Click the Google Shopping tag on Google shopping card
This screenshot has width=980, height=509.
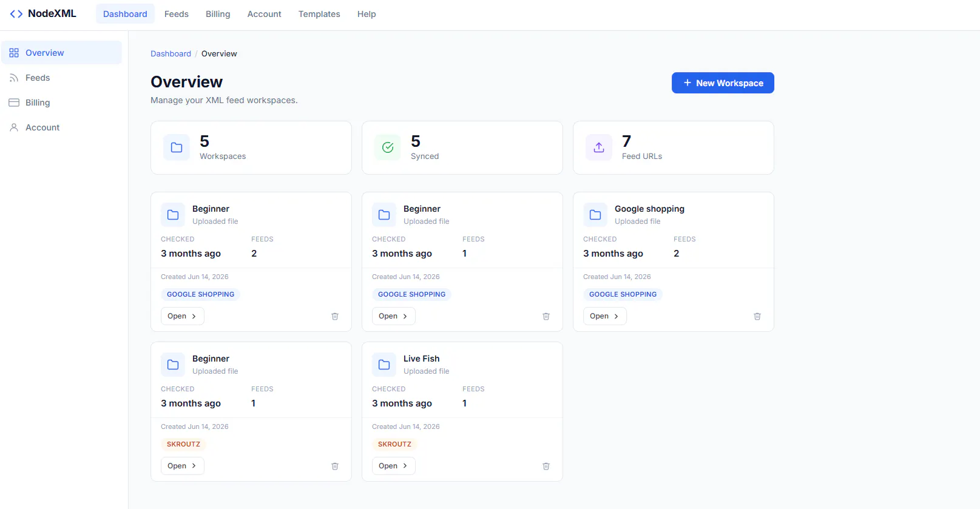tap(623, 294)
